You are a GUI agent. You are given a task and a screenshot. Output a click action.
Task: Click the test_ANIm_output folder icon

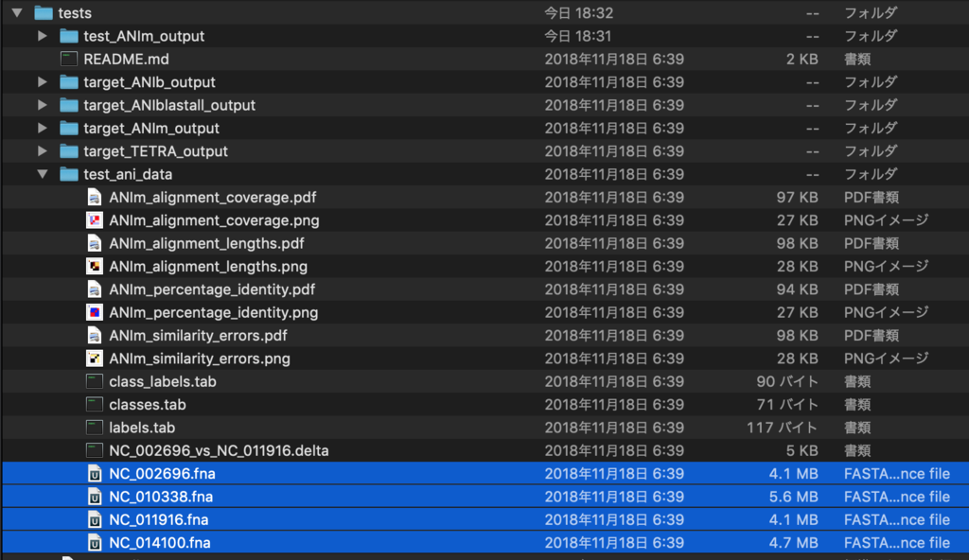point(68,36)
